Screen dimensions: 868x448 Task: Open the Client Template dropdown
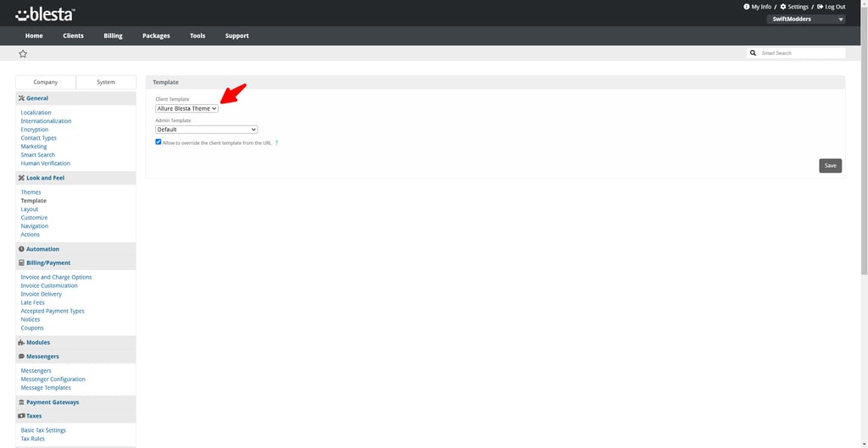[x=187, y=108]
